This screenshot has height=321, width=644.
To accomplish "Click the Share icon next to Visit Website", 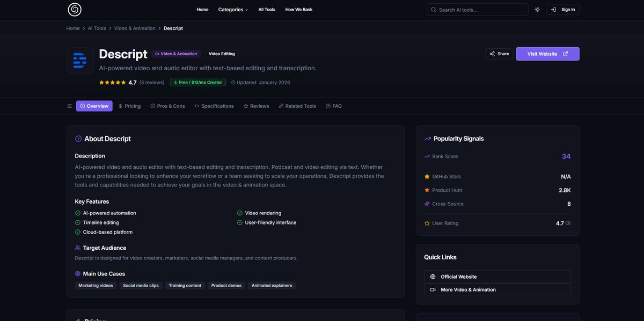I will click(x=492, y=53).
